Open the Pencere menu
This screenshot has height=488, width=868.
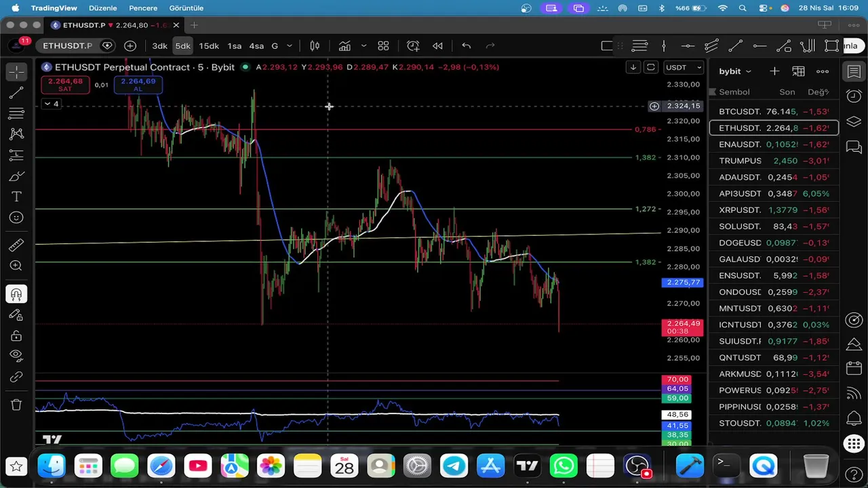click(x=143, y=8)
